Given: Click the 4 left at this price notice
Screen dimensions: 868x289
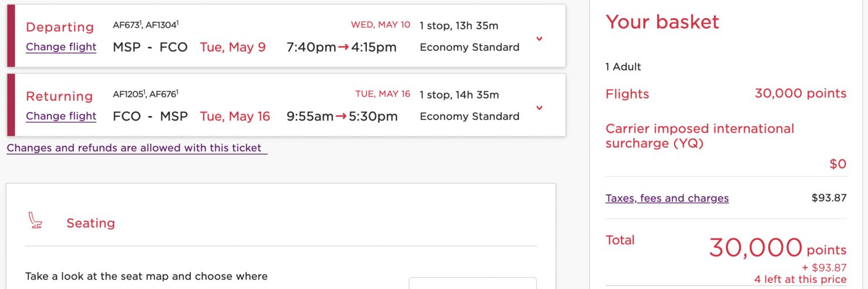Looking at the screenshot, I should [x=800, y=280].
